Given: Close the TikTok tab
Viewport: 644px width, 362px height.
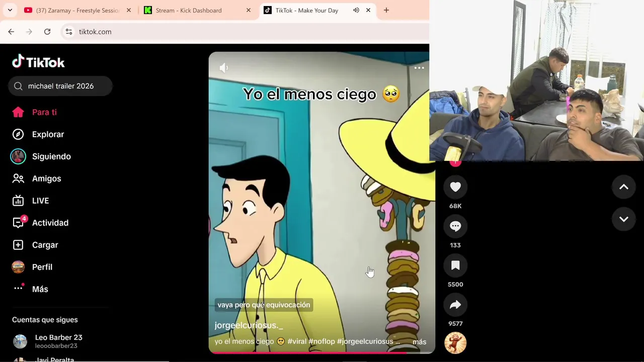Looking at the screenshot, I should pos(368,10).
